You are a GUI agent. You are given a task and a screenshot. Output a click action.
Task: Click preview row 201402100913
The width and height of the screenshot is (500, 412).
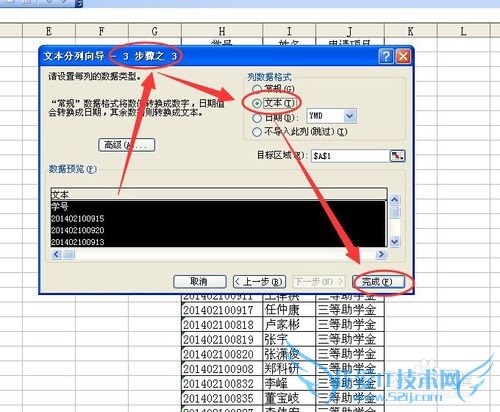point(219,242)
